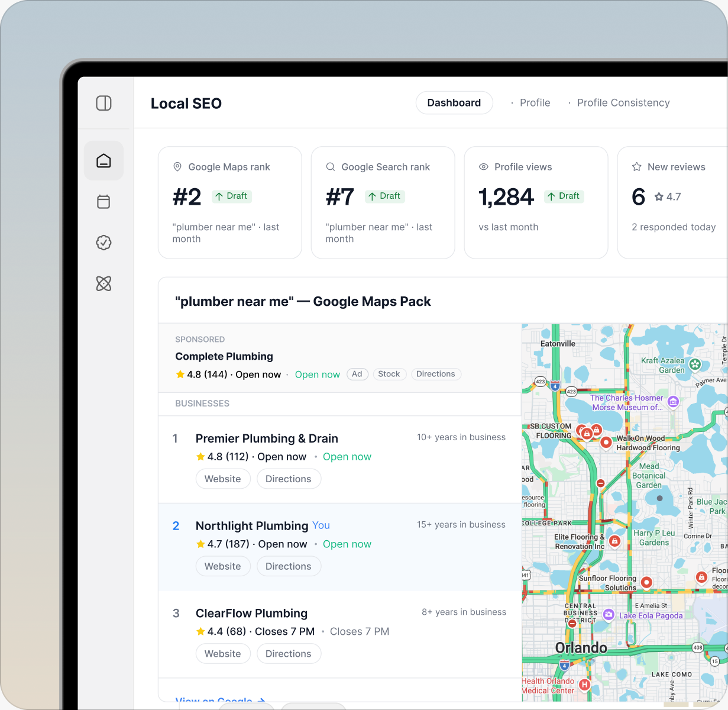The image size is (728, 710).
Task: Click the Orlando city label on map
Action: click(x=581, y=648)
